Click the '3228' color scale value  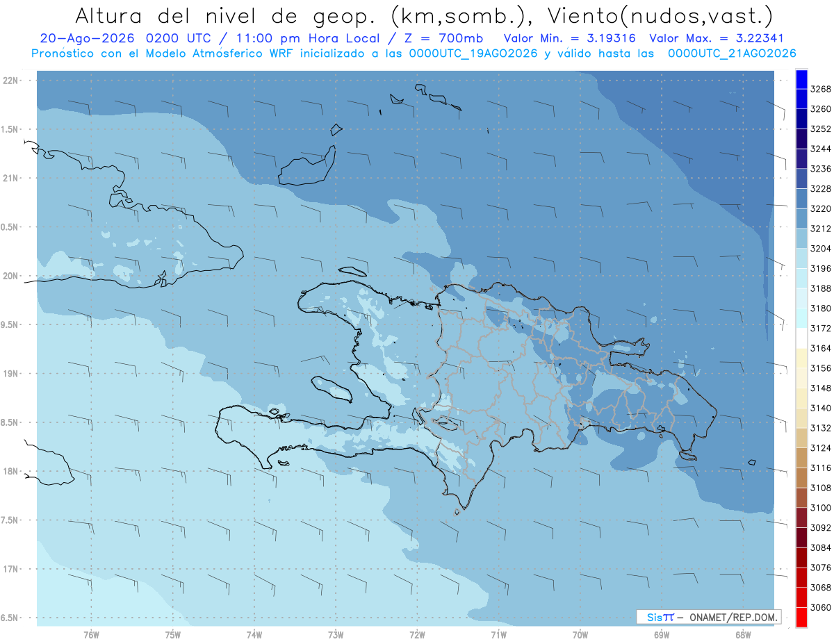point(821,188)
